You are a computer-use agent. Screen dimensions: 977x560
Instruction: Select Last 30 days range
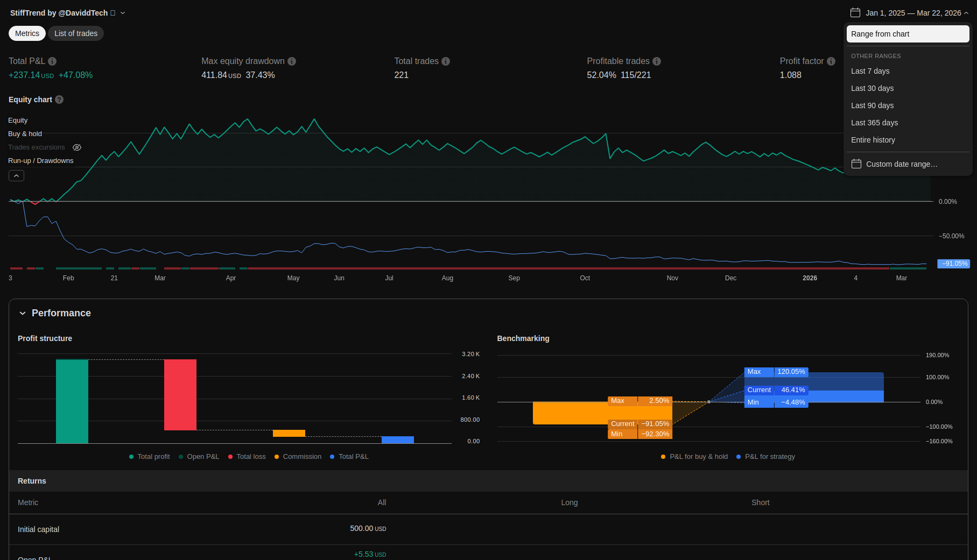tap(872, 88)
